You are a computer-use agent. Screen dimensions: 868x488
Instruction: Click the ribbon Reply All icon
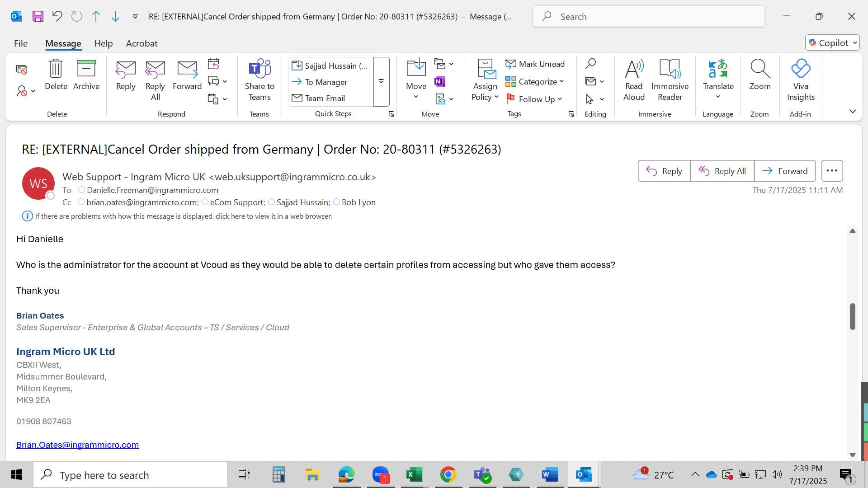click(x=155, y=80)
